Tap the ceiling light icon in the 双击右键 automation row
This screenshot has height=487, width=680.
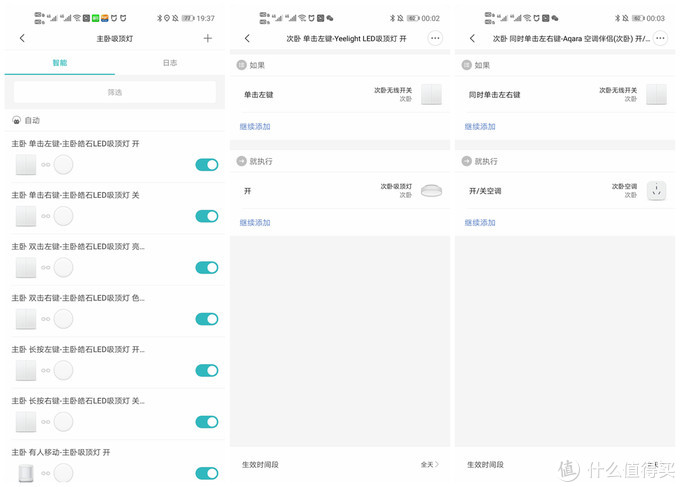tap(63, 319)
